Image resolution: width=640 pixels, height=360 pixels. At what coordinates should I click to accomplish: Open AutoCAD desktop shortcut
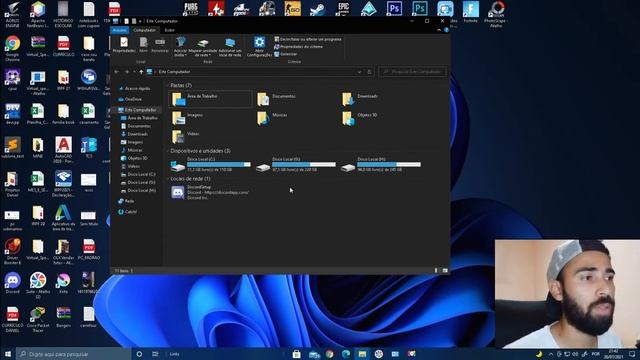tap(63, 149)
